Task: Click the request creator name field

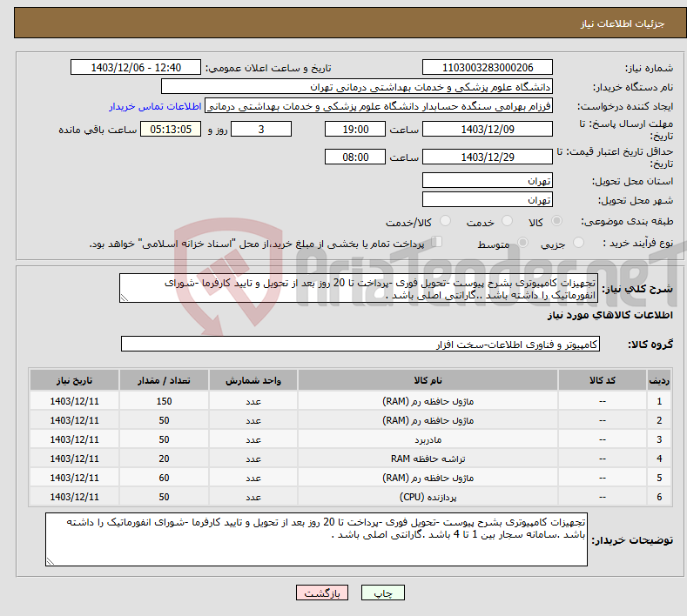Action: click(379, 106)
